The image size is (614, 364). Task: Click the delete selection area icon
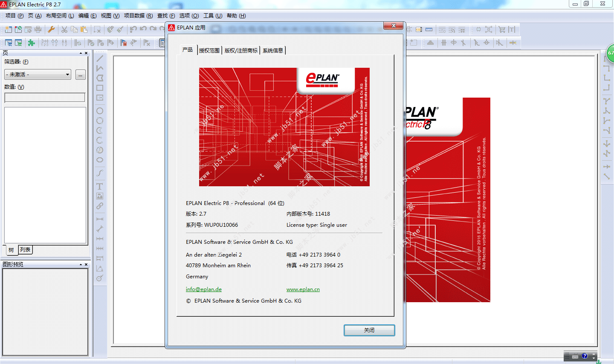tap(98, 29)
